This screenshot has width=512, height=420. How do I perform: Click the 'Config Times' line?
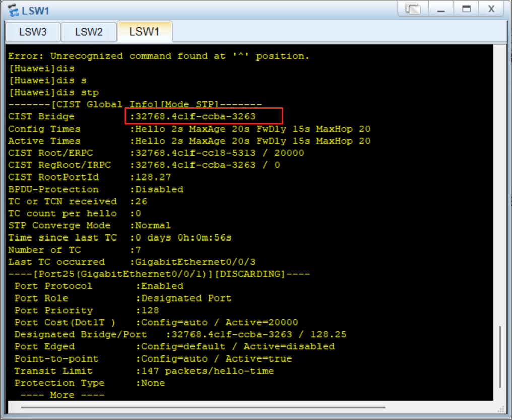click(x=189, y=129)
